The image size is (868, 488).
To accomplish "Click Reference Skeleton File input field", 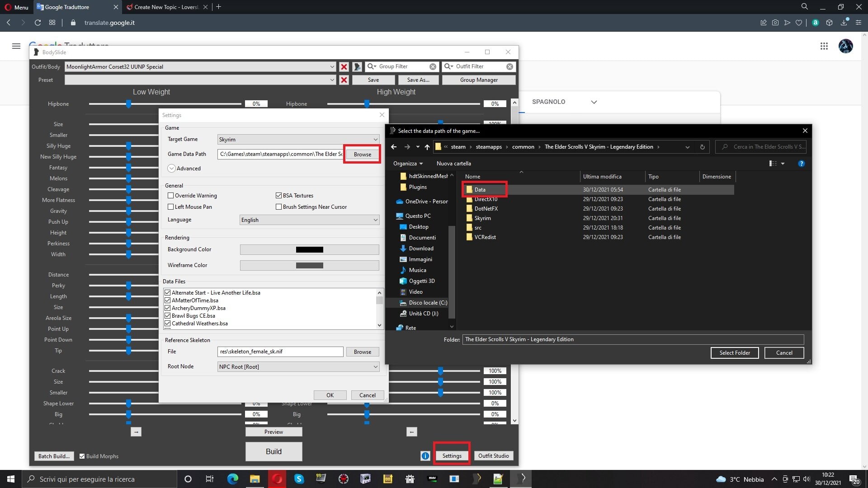I will [x=280, y=352].
